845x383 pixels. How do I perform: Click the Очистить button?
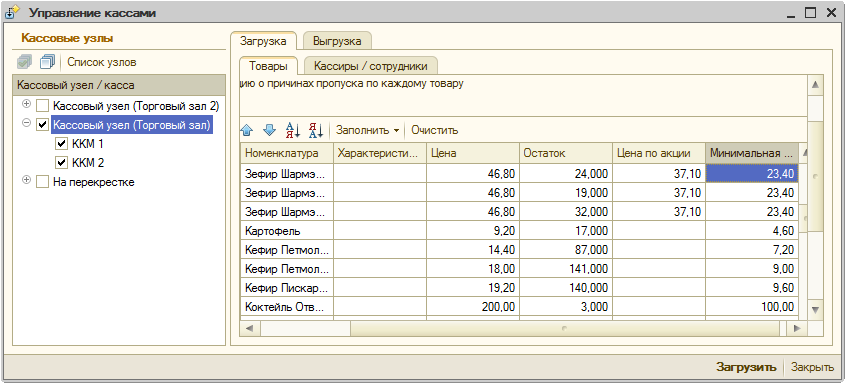(434, 130)
